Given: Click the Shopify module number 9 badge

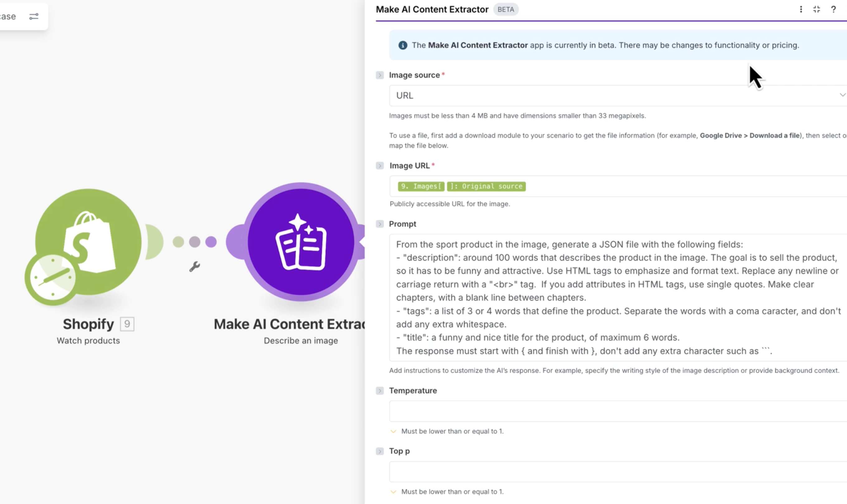Looking at the screenshot, I should click(127, 324).
